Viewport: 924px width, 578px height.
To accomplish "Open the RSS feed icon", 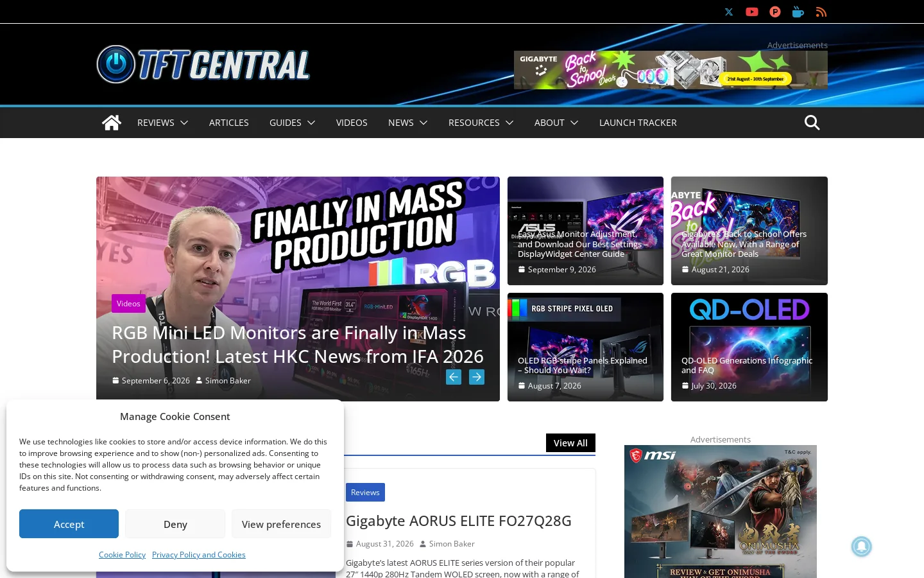I will pyautogui.click(x=821, y=12).
